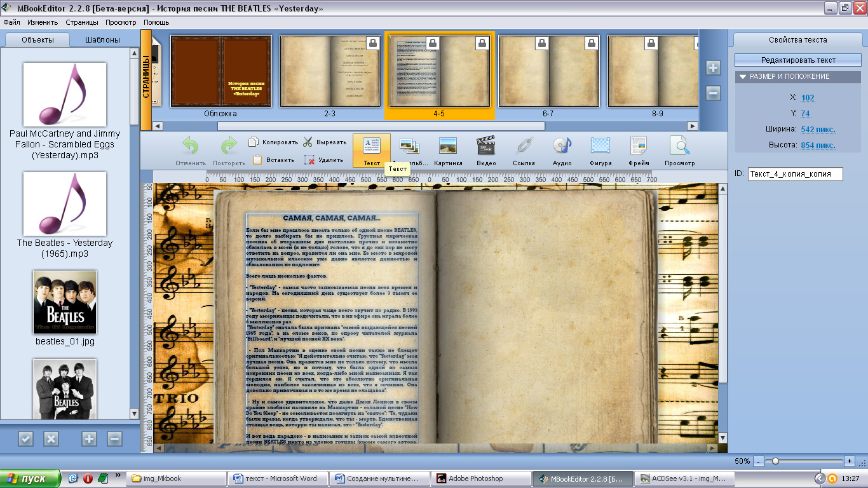Toggle lock on page 6 thumbnail

coord(542,43)
